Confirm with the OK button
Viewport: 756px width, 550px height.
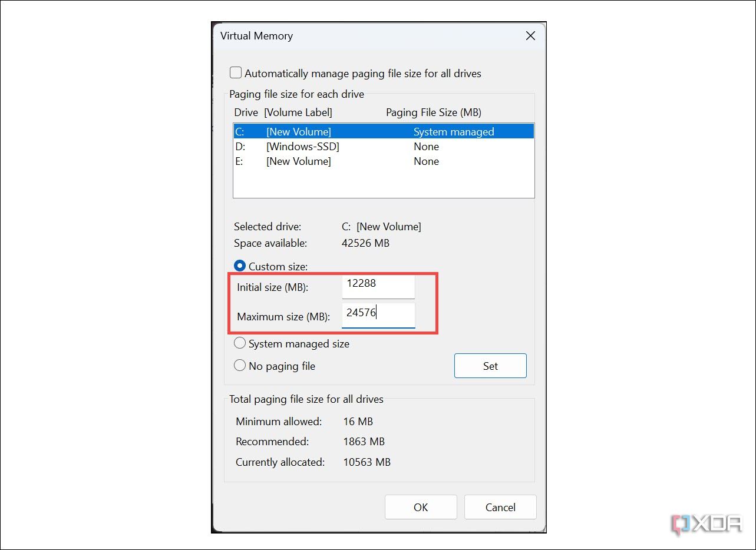click(421, 507)
